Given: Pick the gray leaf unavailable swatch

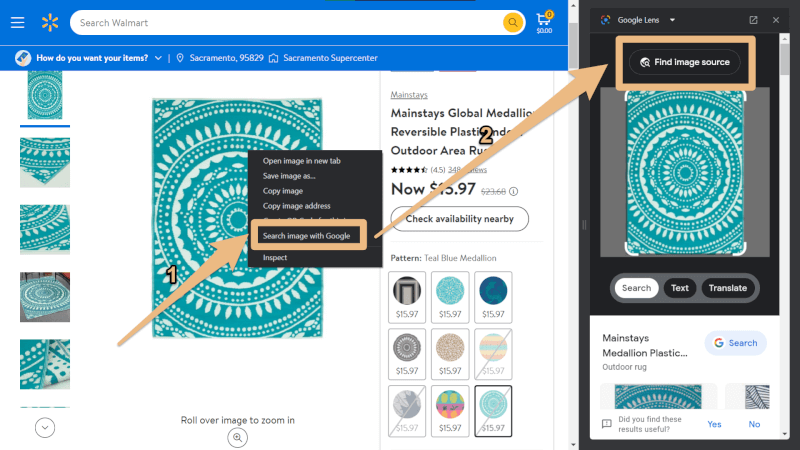Looking at the screenshot, I should [x=407, y=411].
